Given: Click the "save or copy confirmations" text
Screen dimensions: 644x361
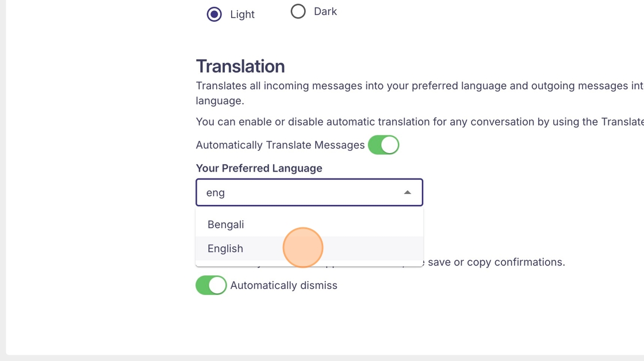Looking at the screenshot, I should point(496,262).
